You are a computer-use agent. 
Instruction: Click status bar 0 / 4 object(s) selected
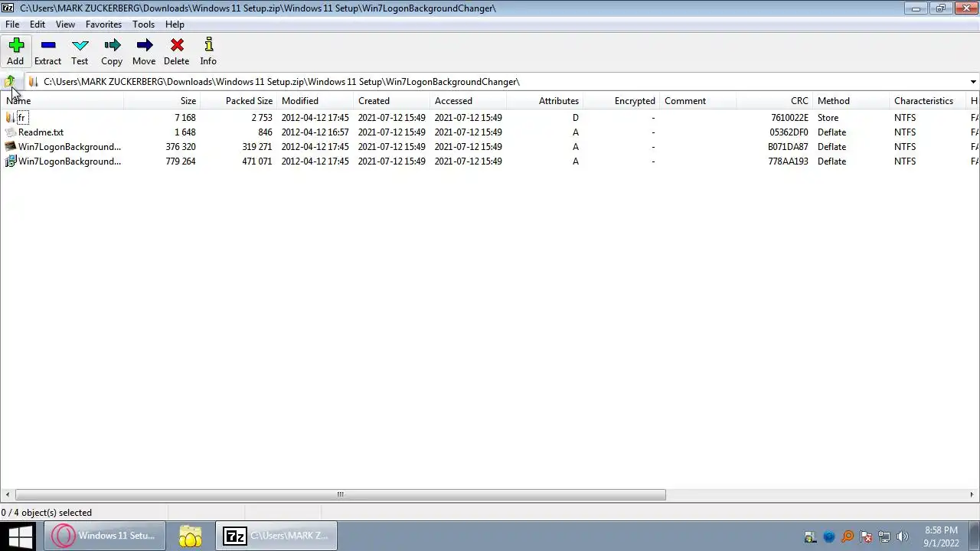point(47,513)
